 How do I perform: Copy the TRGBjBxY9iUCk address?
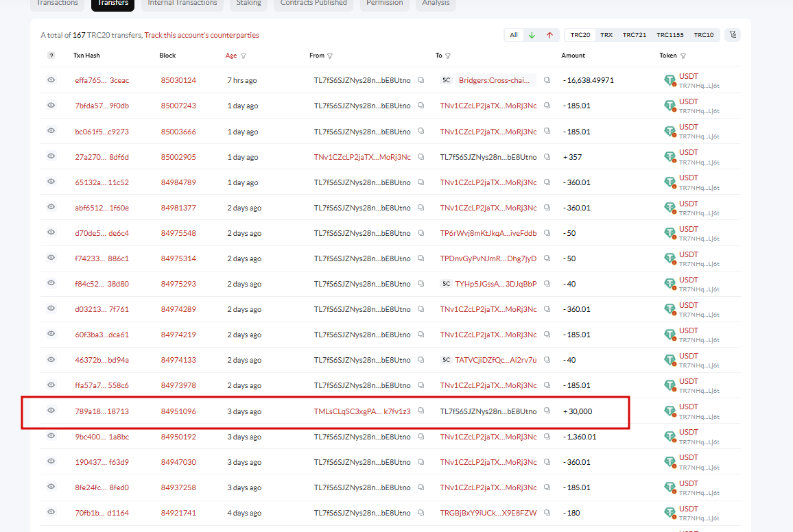(x=547, y=513)
